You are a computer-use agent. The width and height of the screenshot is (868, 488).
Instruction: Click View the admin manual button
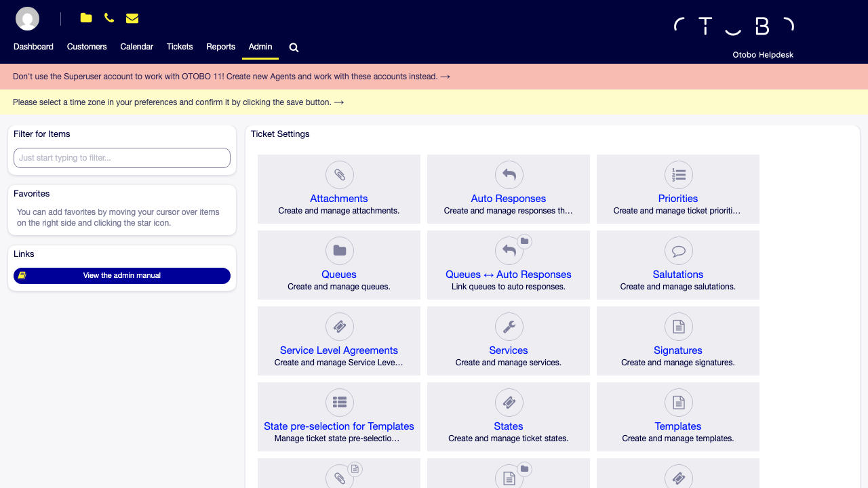122,276
